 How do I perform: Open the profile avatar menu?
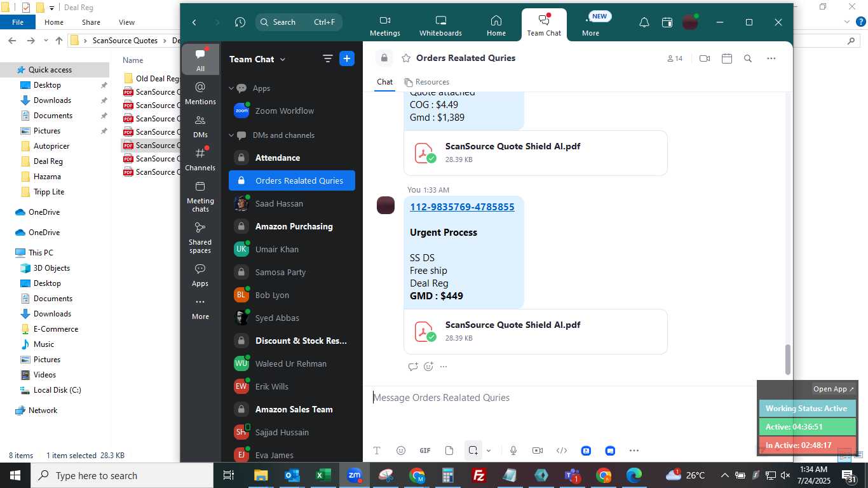click(690, 22)
